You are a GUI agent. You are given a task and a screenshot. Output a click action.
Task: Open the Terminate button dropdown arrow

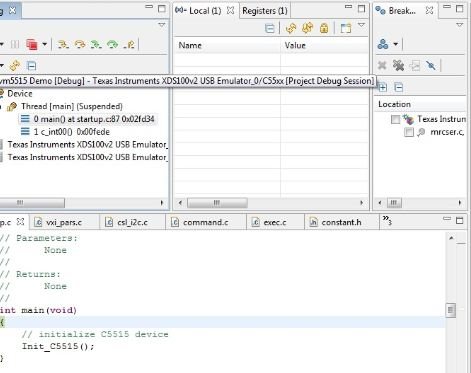[45, 44]
